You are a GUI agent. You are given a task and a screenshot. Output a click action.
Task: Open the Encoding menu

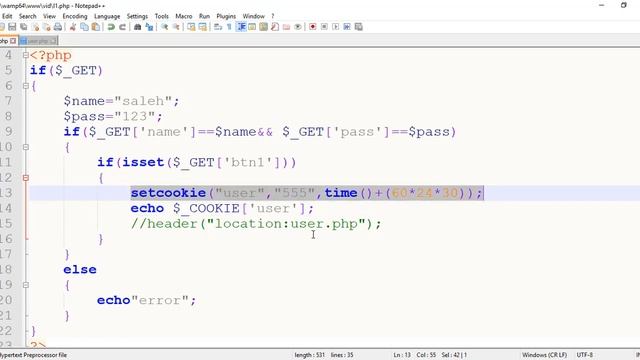[75, 16]
